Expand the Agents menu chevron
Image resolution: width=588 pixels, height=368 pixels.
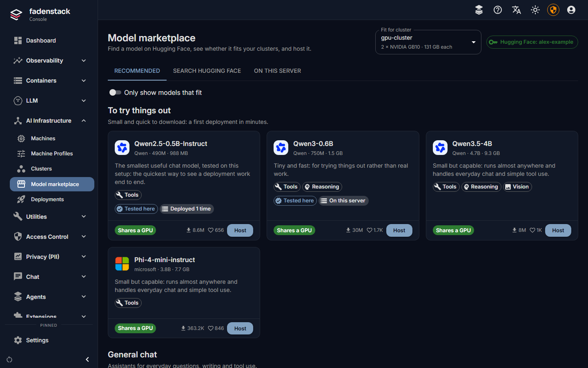(x=84, y=297)
